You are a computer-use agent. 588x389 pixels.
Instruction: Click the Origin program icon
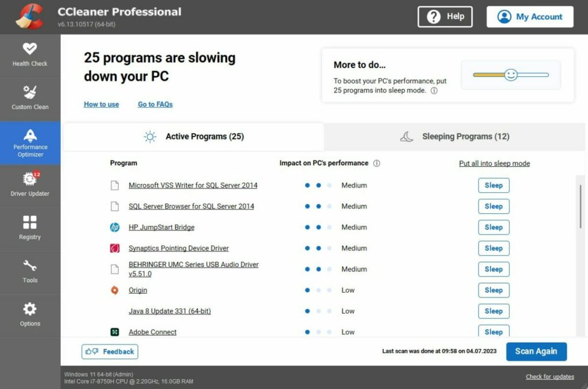(x=114, y=290)
